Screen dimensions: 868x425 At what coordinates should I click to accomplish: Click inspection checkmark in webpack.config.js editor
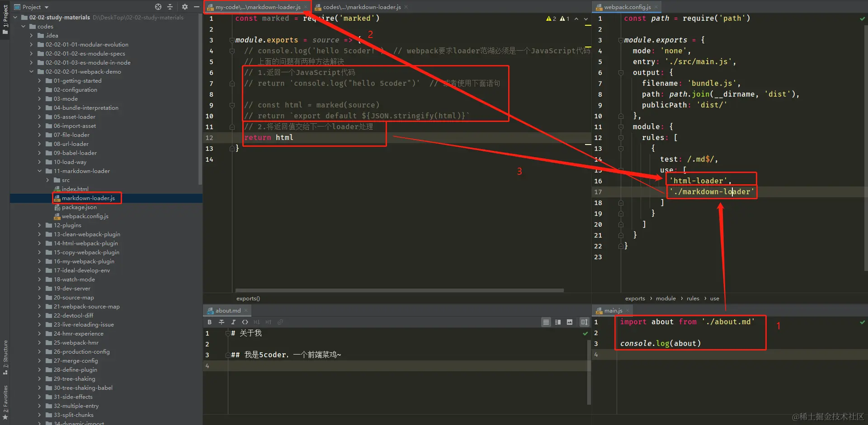pos(863,19)
